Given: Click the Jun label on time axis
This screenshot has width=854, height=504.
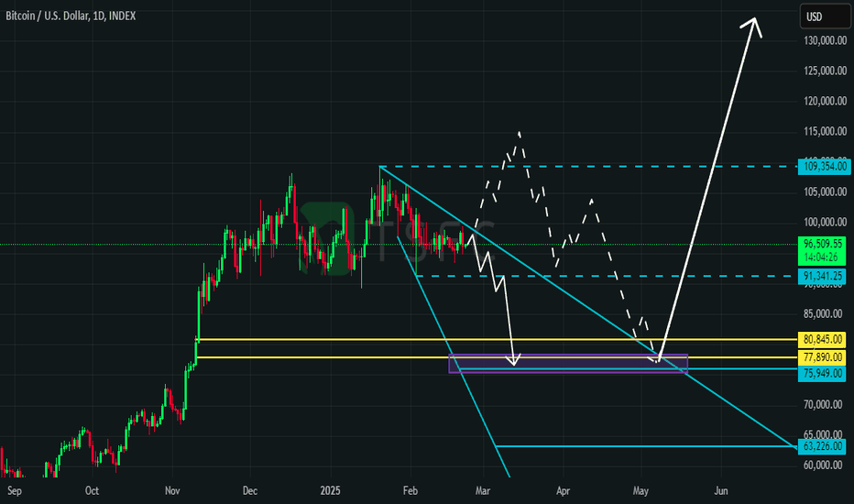Looking at the screenshot, I should click(x=721, y=491).
